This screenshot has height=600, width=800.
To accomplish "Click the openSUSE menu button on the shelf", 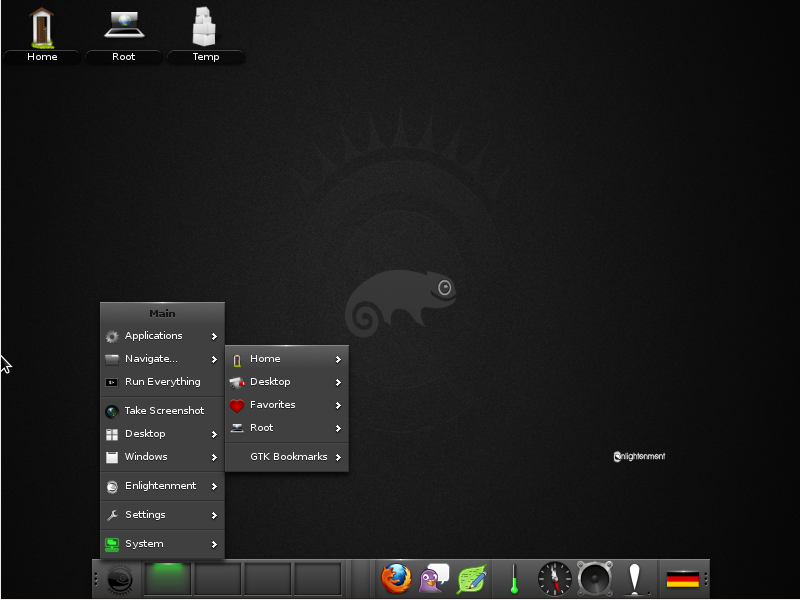I will 119,578.
